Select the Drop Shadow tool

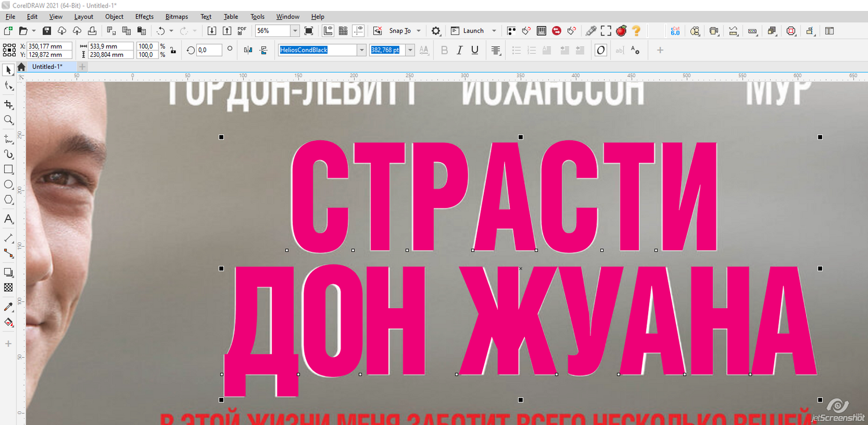click(9, 272)
